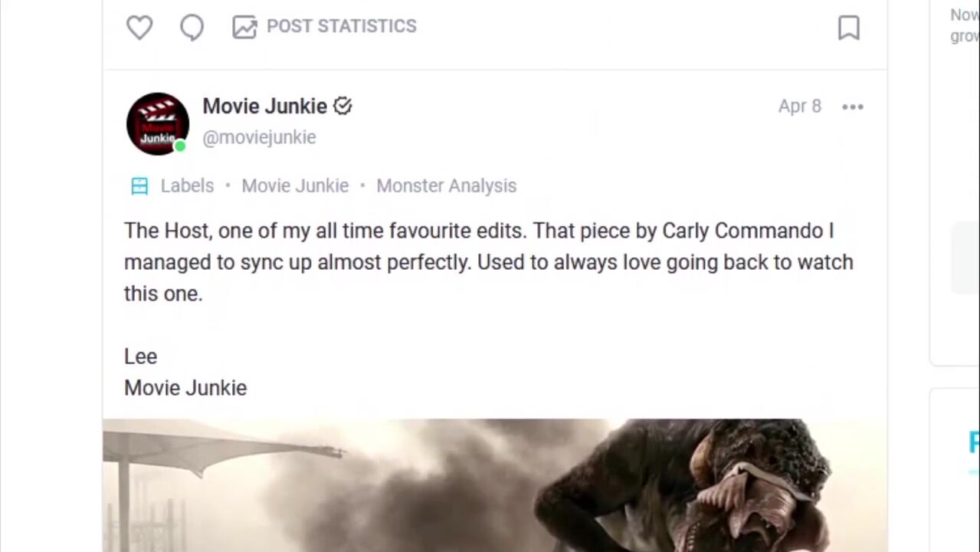980x552 pixels.
Task: Click the verified badge next to Movie Junkie
Action: [343, 106]
